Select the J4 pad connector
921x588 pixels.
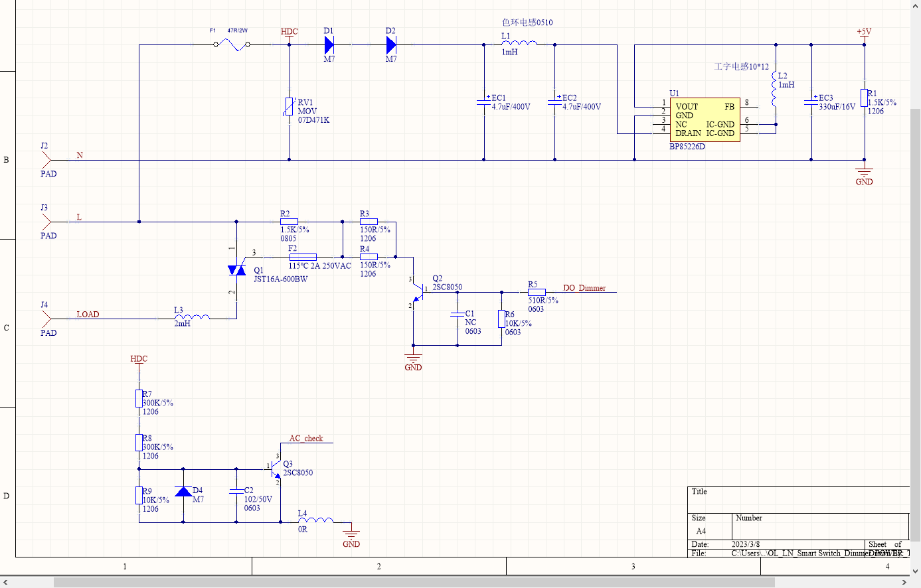(47, 319)
